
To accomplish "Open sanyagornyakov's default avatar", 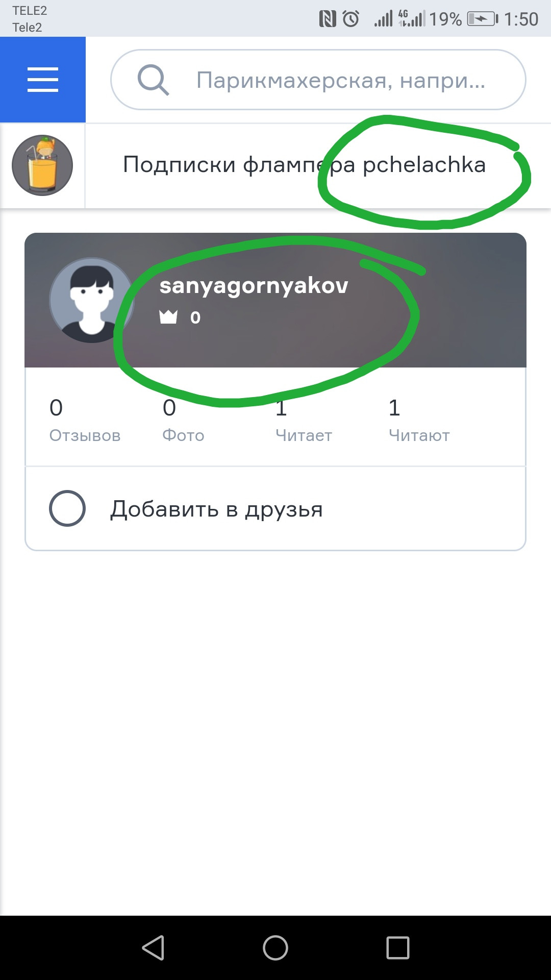I will click(x=92, y=300).
